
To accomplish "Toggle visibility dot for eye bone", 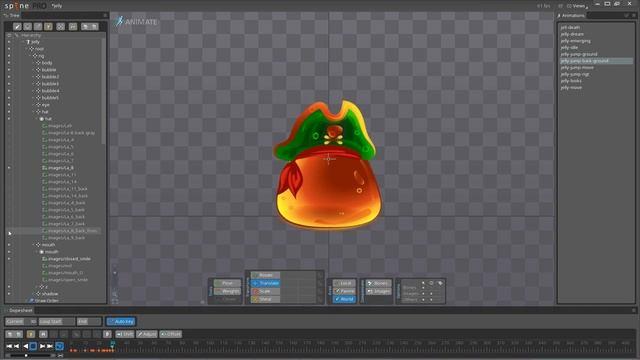I will pyautogui.click(x=9, y=104).
